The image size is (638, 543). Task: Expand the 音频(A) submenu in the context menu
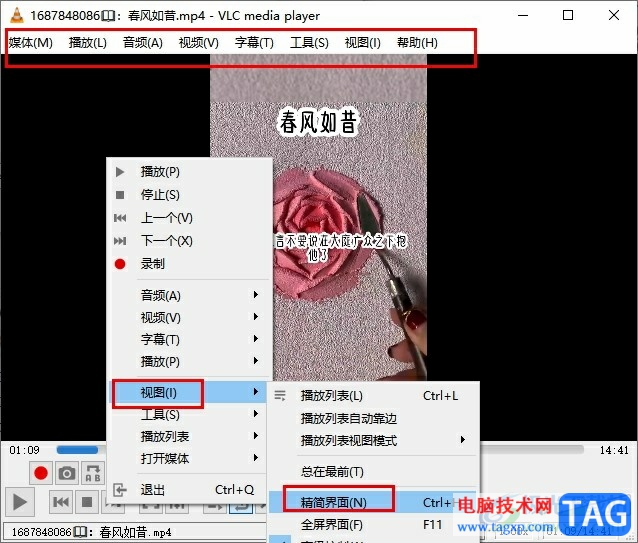coord(189,295)
